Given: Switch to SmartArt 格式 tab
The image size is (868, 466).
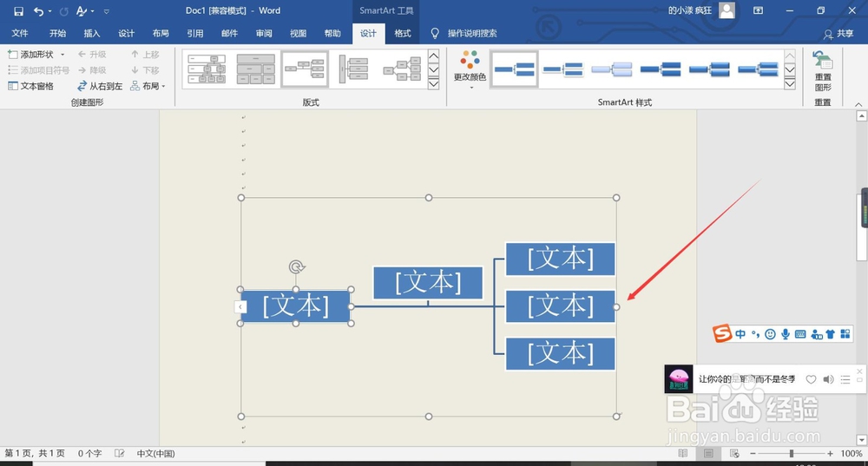Looking at the screenshot, I should pyautogui.click(x=403, y=33).
